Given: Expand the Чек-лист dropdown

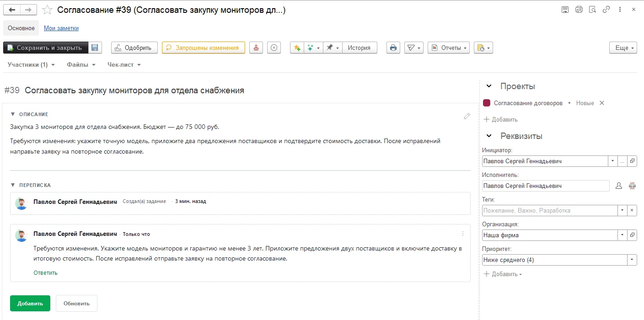Looking at the screenshot, I should [x=124, y=64].
